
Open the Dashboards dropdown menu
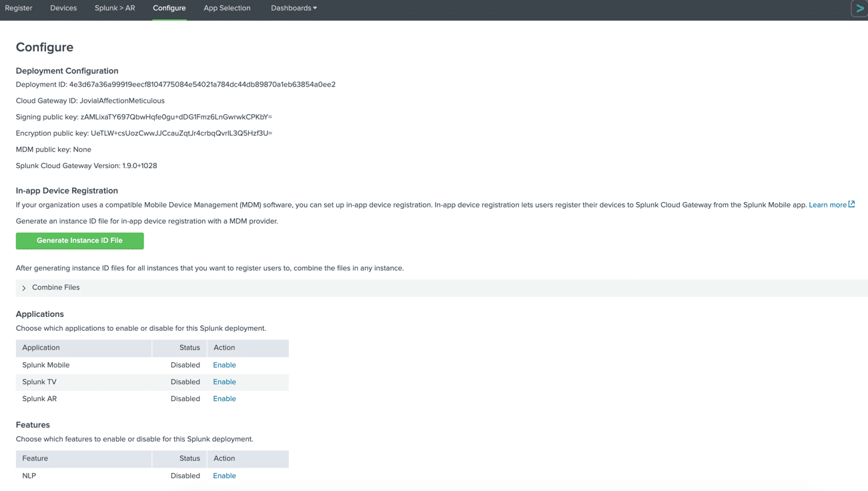tap(294, 8)
